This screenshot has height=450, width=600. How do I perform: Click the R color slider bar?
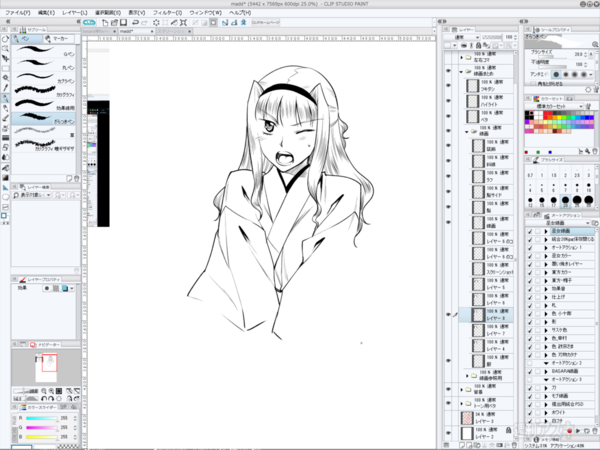tap(41, 418)
